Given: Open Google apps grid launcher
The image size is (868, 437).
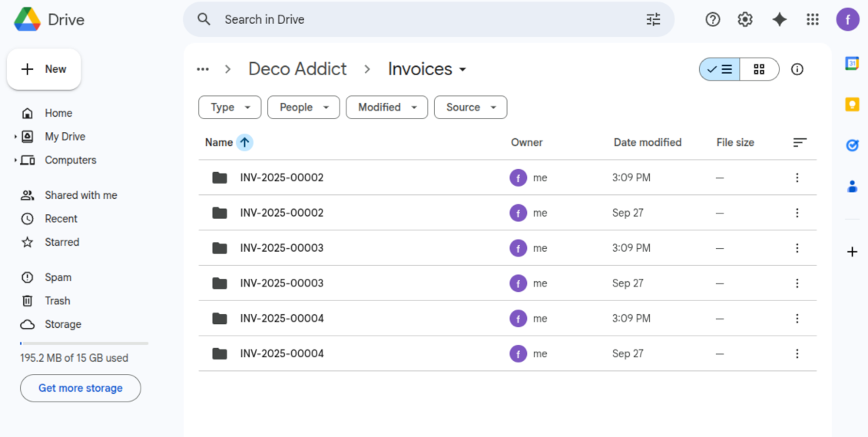Looking at the screenshot, I should click(813, 20).
